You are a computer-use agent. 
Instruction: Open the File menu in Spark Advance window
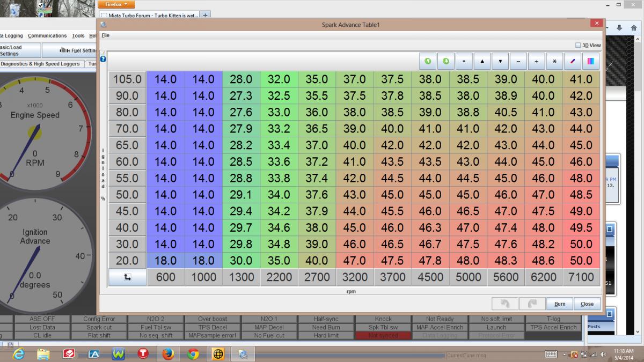tap(105, 35)
